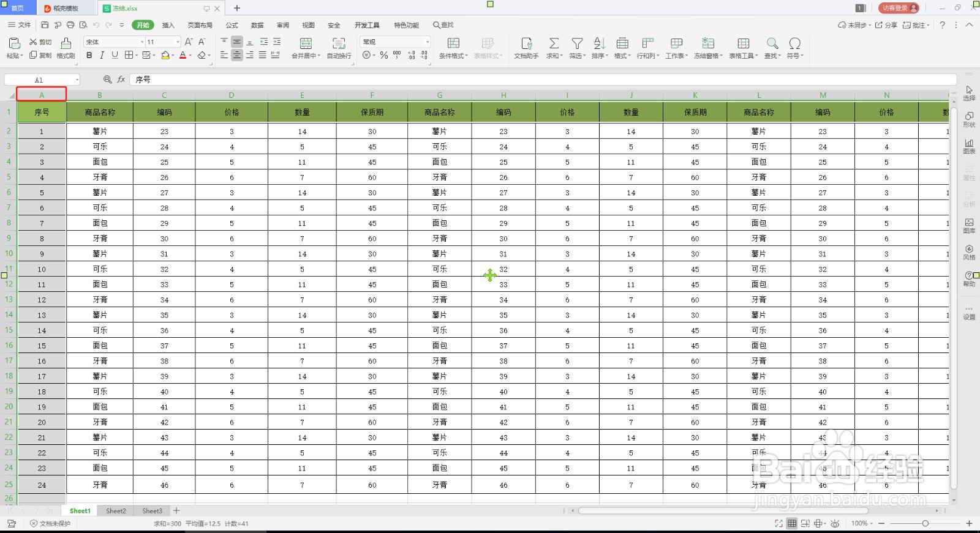Open the Chart (图表) sidebar icon

969,143
